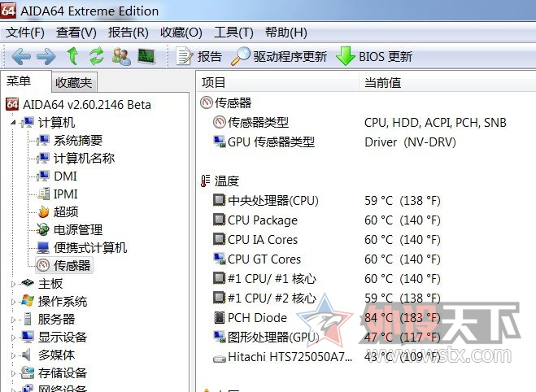536x392 pixels.
Task: Select the 传感器类型 row
Action: 359,122
